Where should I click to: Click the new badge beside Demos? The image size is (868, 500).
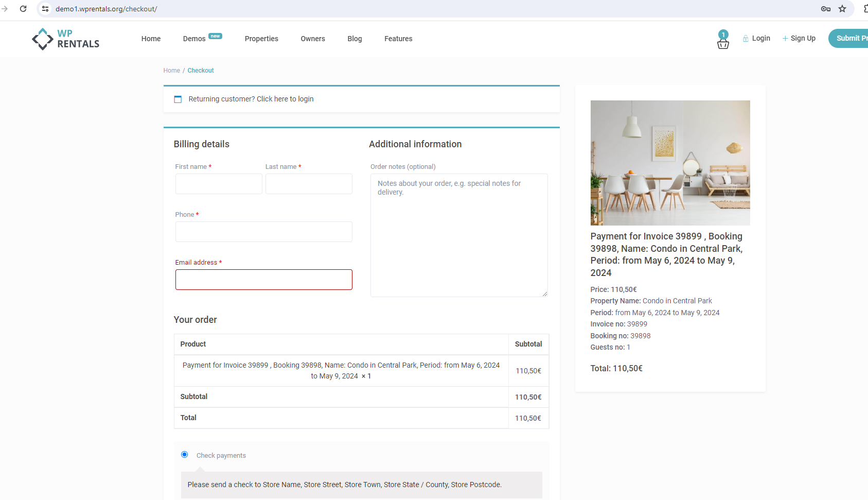215,36
